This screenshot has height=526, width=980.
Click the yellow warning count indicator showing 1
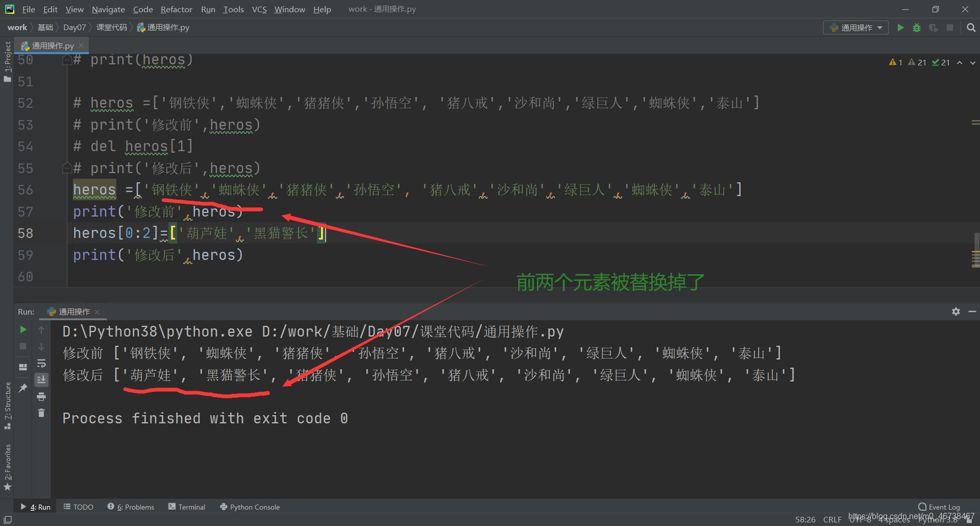[x=896, y=62]
